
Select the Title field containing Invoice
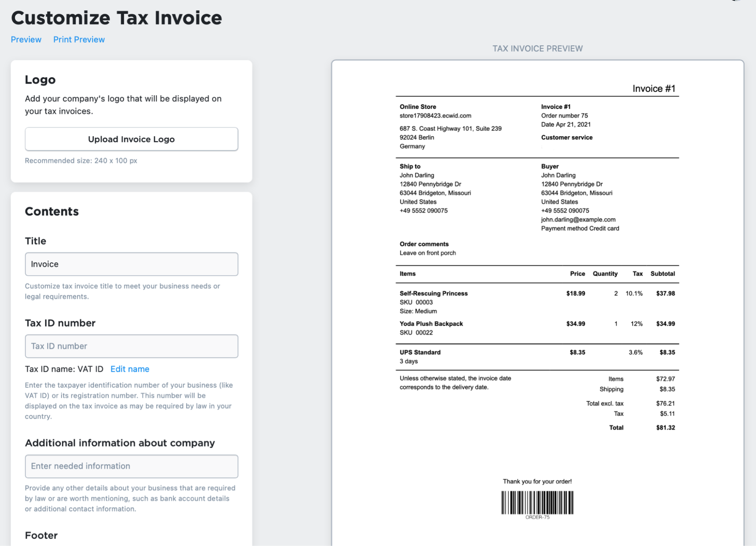click(131, 264)
